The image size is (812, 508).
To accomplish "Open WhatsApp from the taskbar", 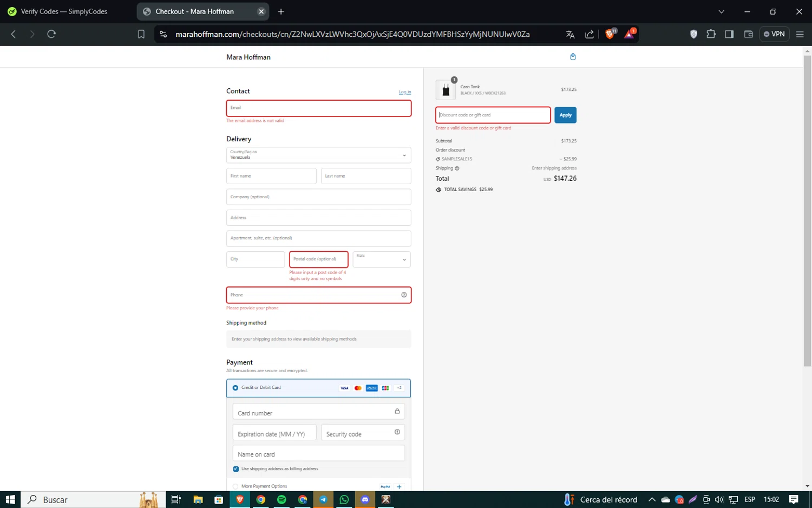I will [344, 500].
